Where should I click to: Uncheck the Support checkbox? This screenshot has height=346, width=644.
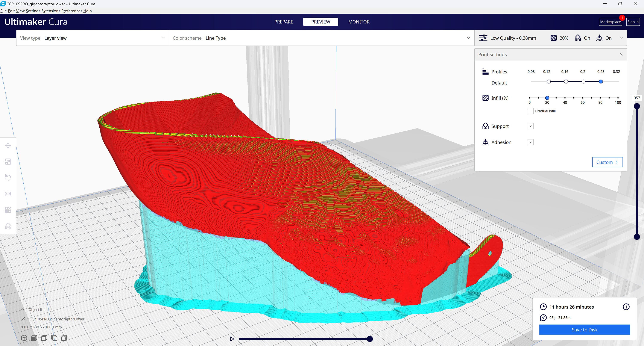(x=530, y=126)
